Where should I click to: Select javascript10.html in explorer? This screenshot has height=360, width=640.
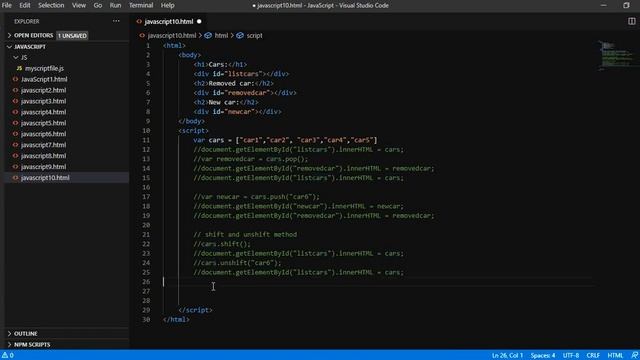click(x=45, y=178)
